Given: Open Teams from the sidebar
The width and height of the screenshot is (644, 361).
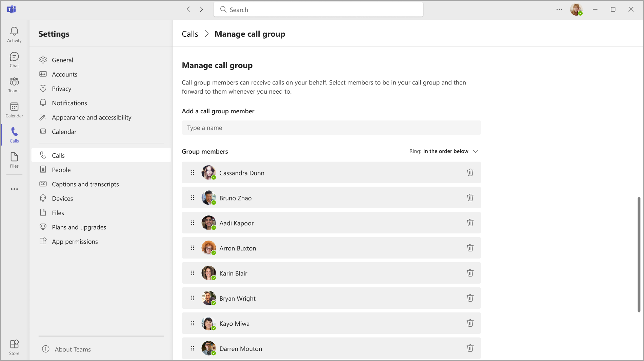Looking at the screenshot, I should click(14, 84).
